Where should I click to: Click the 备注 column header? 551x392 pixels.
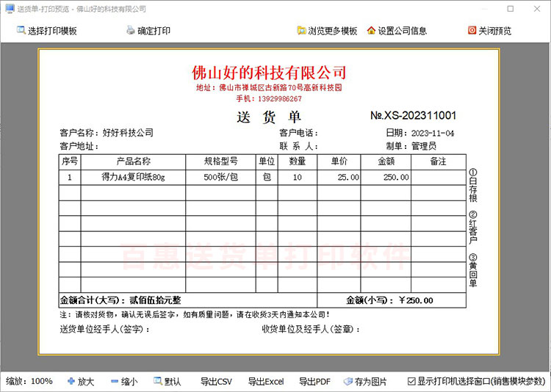tap(438, 161)
